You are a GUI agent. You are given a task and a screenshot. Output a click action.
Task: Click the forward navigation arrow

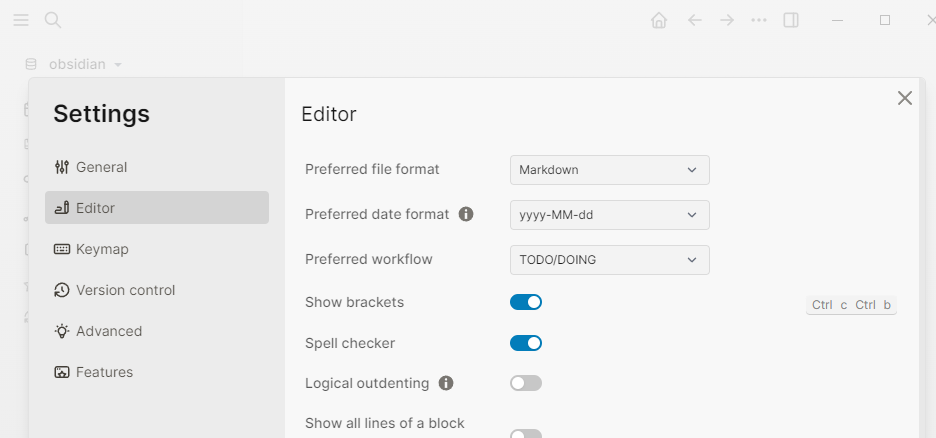point(726,20)
